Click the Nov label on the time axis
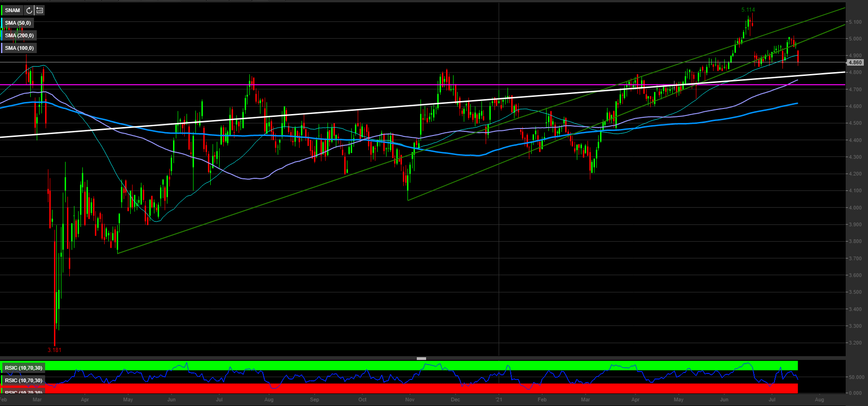Viewport: 868px width, 406px height. (410, 399)
